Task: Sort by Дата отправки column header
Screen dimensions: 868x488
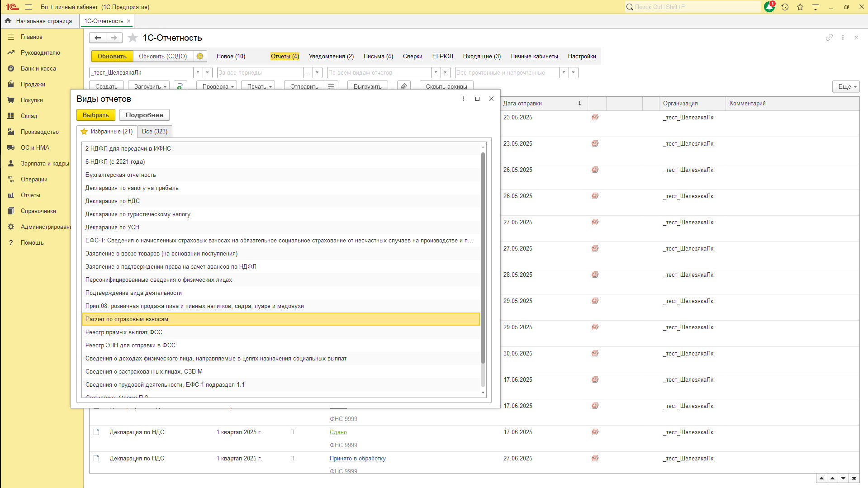Action: click(543, 103)
